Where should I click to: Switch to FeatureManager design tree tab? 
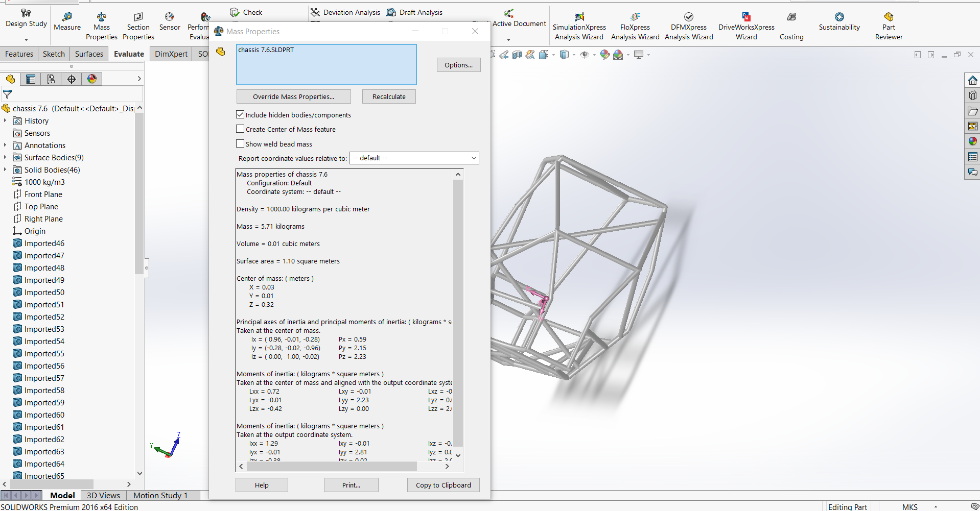click(10, 79)
